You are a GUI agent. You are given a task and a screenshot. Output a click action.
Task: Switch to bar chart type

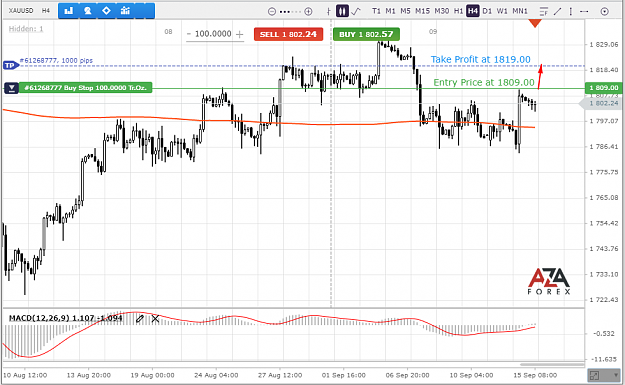pyautogui.click(x=328, y=11)
